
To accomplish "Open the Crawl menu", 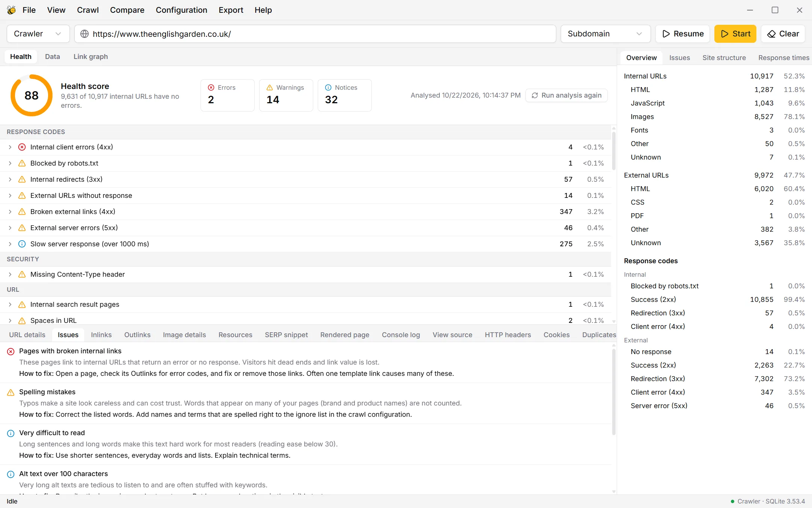I will [88, 10].
